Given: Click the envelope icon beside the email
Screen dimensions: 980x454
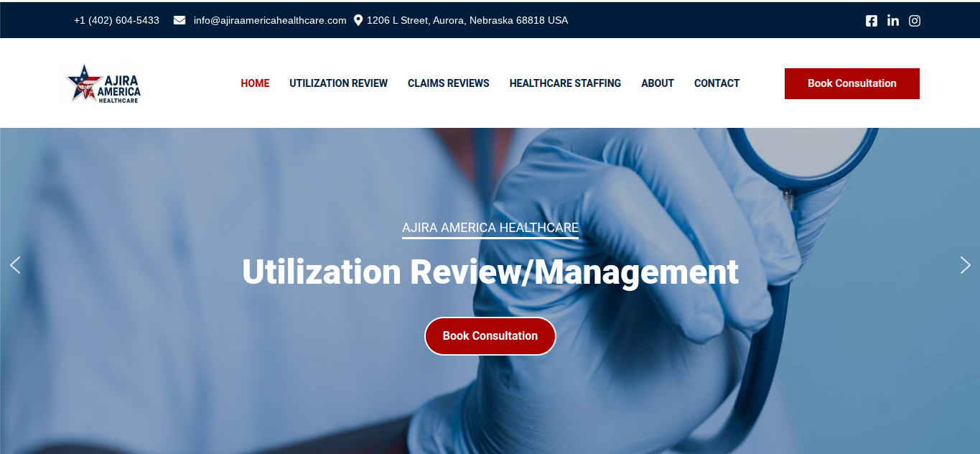Looking at the screenshot, I should (179, 20).
